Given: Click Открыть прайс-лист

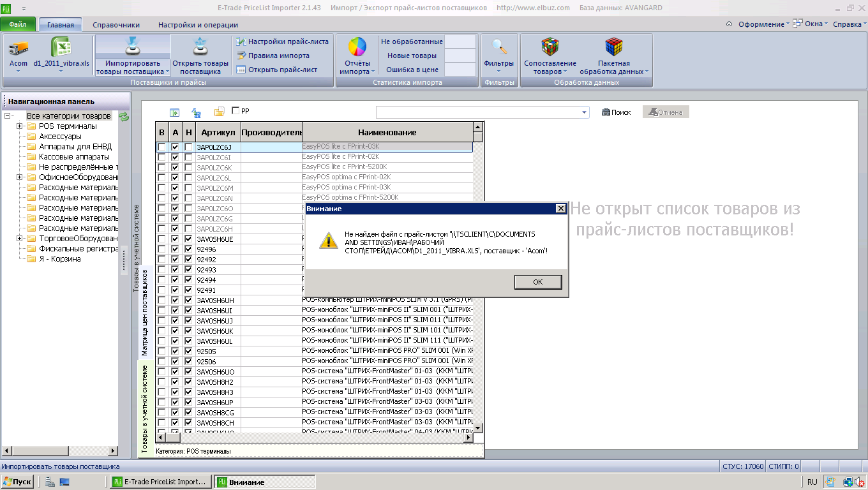Looking at the screenshot, I should (277, 70).
